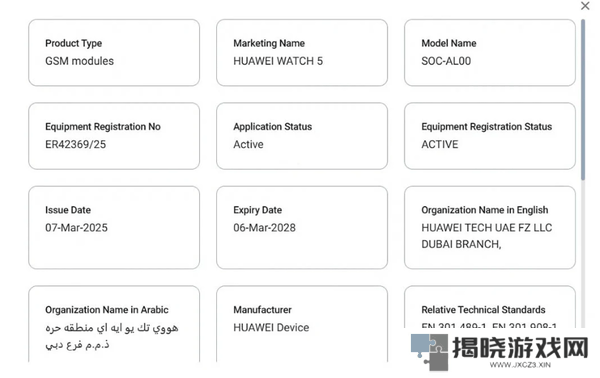600x378 pixels.
Task: Click the 'DUBAI BRANCH,' text line
Action: click(x=461, y=244)
